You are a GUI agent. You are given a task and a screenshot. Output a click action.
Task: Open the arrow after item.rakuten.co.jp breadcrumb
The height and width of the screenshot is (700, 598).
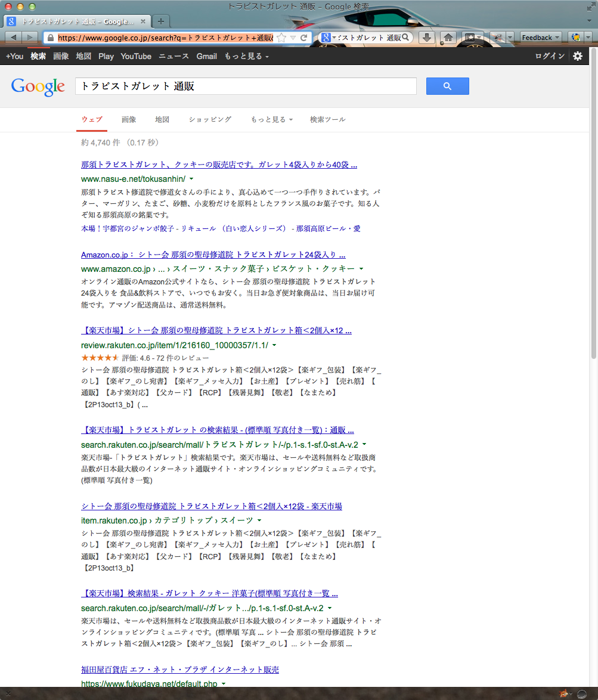(x=259, y=521)
